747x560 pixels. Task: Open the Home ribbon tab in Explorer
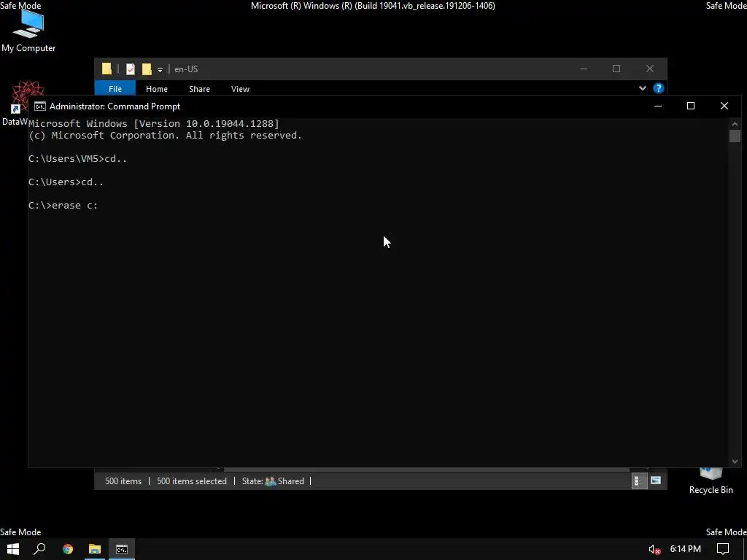(157, 88)
